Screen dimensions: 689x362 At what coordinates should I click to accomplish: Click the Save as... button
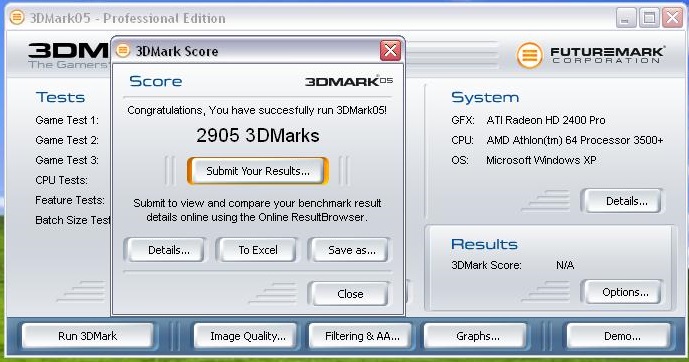(x=352, y=250)
